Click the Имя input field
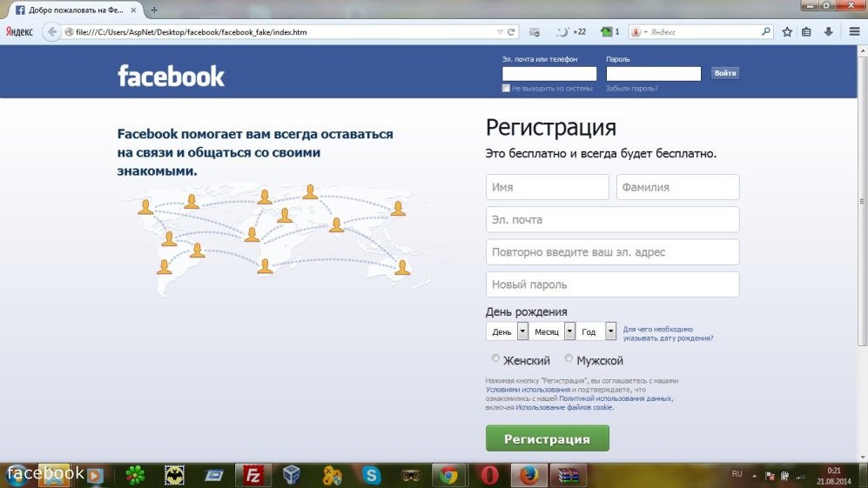The image size is (868, 488). [x=548, y=187]
